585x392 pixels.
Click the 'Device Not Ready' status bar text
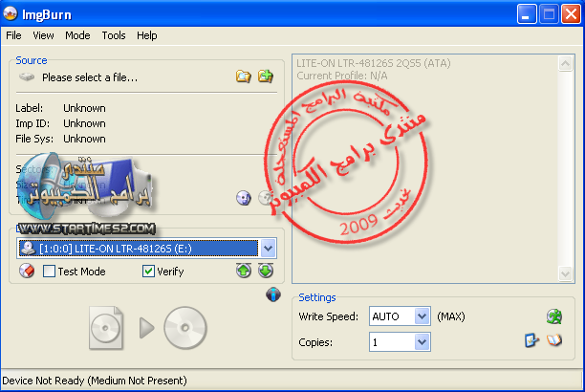[x=95, y=381]
